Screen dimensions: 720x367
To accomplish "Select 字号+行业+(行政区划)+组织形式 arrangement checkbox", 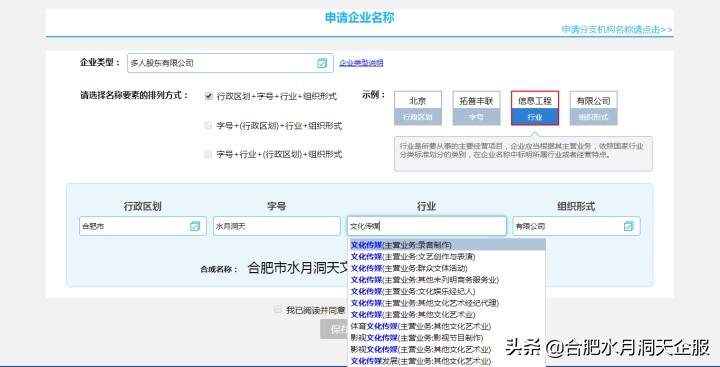I will coord(208,154).
